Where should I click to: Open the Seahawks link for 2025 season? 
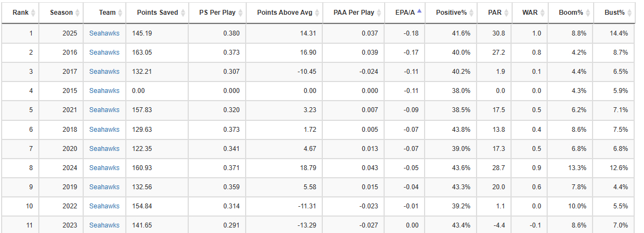[104, 33]
